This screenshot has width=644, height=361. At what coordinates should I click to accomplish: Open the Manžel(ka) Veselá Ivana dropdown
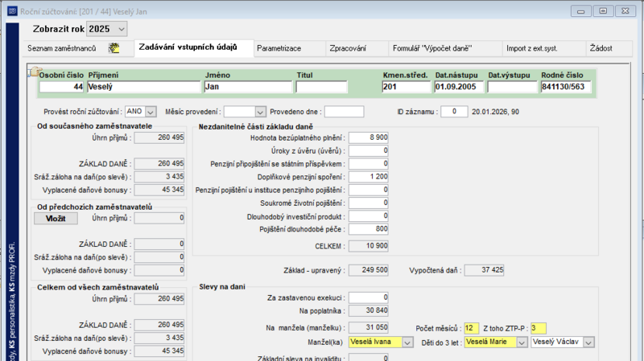(x=407, y=343)
